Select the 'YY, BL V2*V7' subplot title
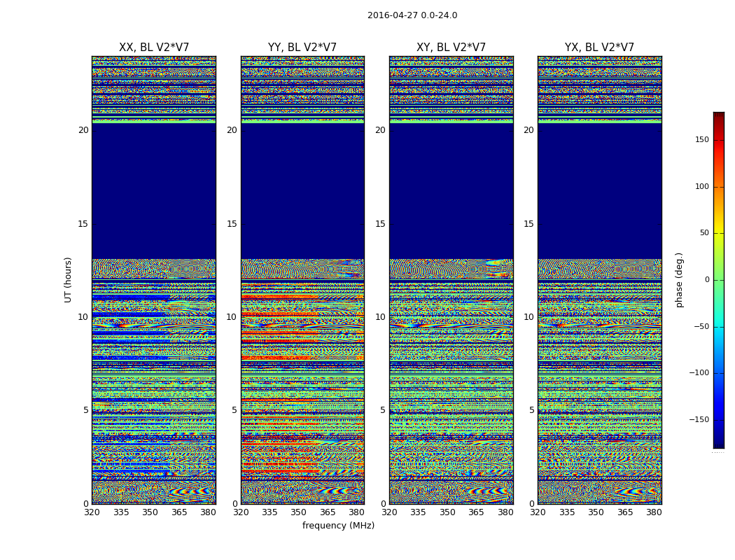 [302, 48]
